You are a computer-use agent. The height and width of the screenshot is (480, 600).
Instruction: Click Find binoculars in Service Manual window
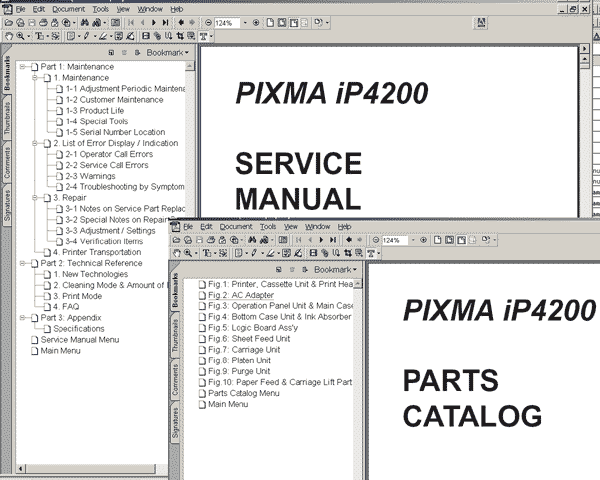(85, 23)
